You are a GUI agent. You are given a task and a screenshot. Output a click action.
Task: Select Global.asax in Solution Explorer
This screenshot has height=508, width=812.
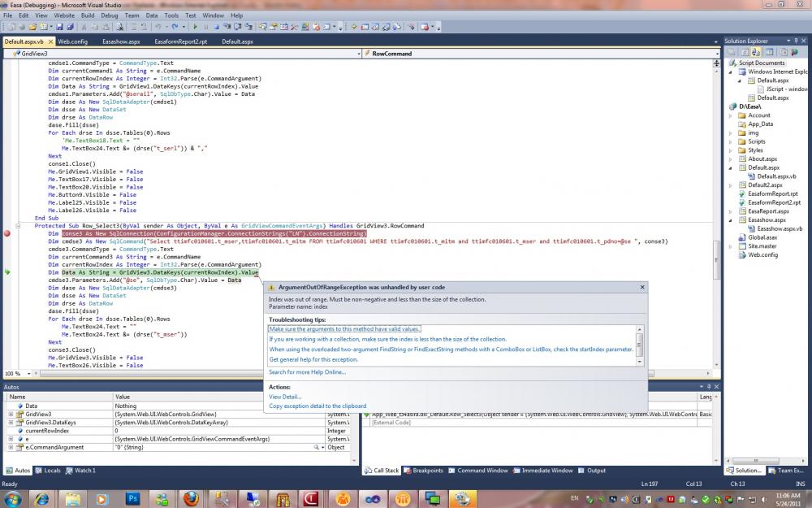click(762, 237)
